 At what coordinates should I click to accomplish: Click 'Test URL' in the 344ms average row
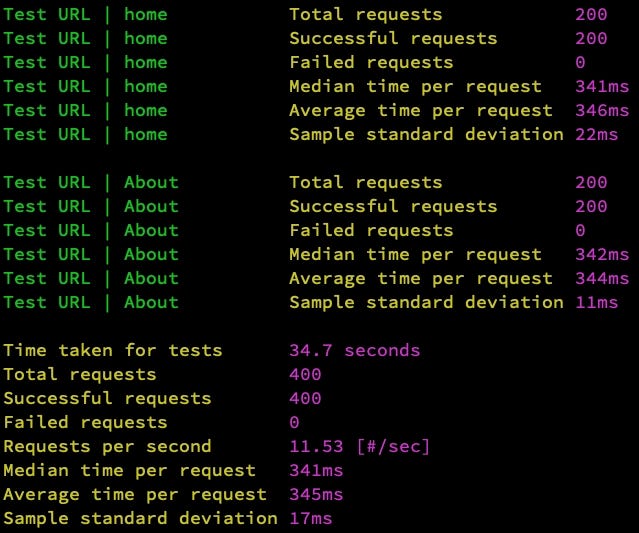pyautogui.click(x=47, y=279)
